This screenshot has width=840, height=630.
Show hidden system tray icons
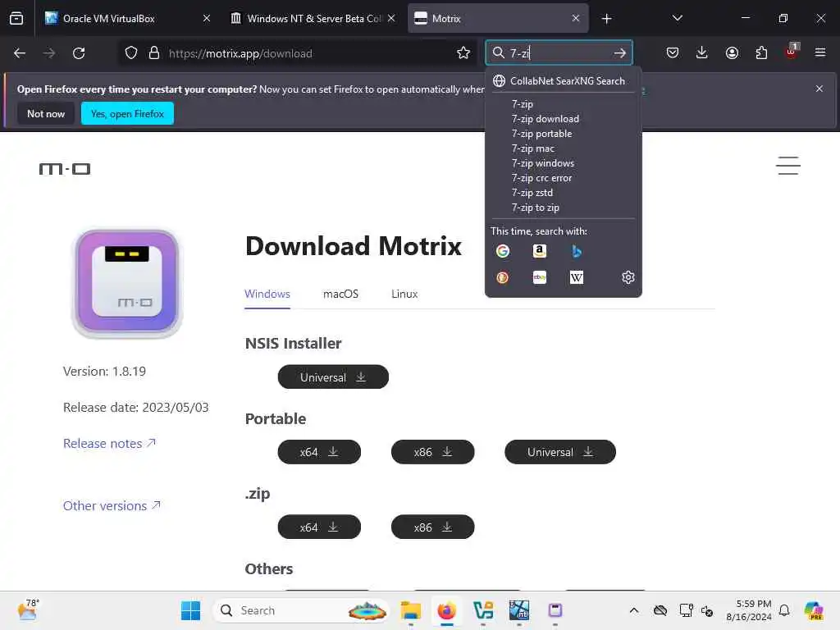tap(634, 610)
